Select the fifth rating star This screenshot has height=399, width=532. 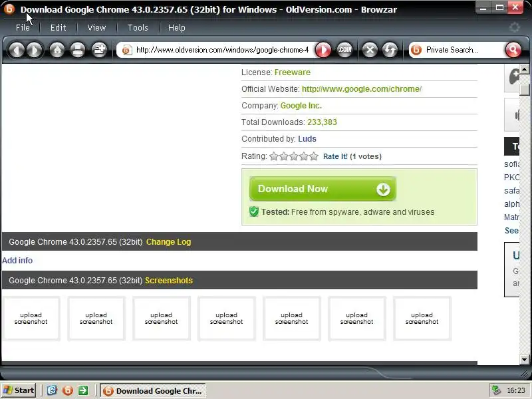click(314, 156)
